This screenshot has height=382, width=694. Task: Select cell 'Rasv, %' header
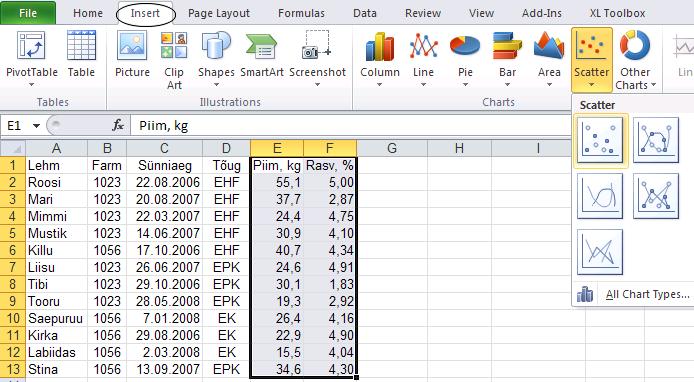pyautogui.click(x=330, y=166)
